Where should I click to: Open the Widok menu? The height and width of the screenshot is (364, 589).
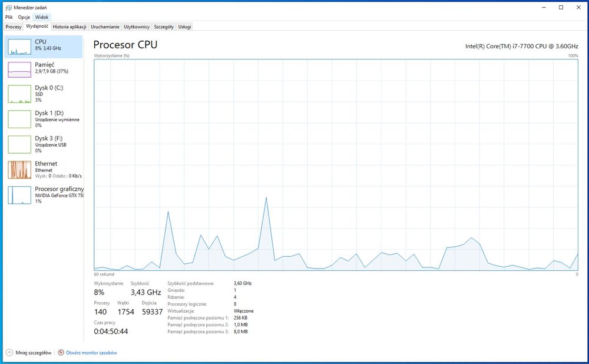[x=42, y=17]
